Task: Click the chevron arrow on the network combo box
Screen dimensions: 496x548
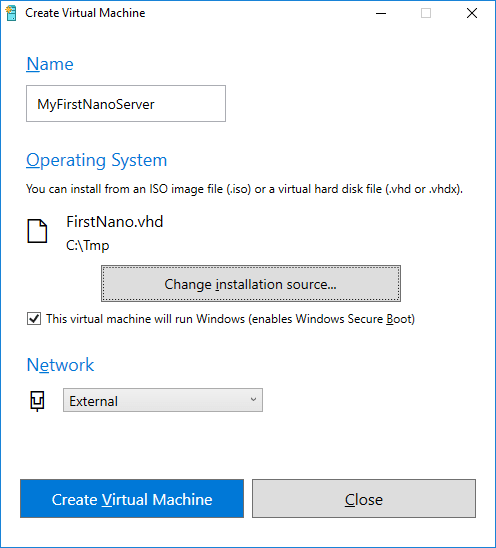Action: coord(253,399)
